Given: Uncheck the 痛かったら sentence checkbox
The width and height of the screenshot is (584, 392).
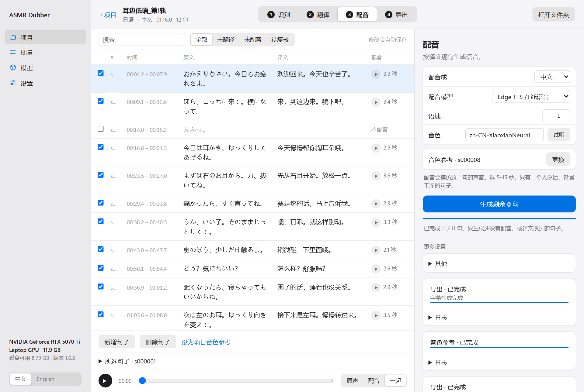Looking at the screenshot, I should coord(101,203).
